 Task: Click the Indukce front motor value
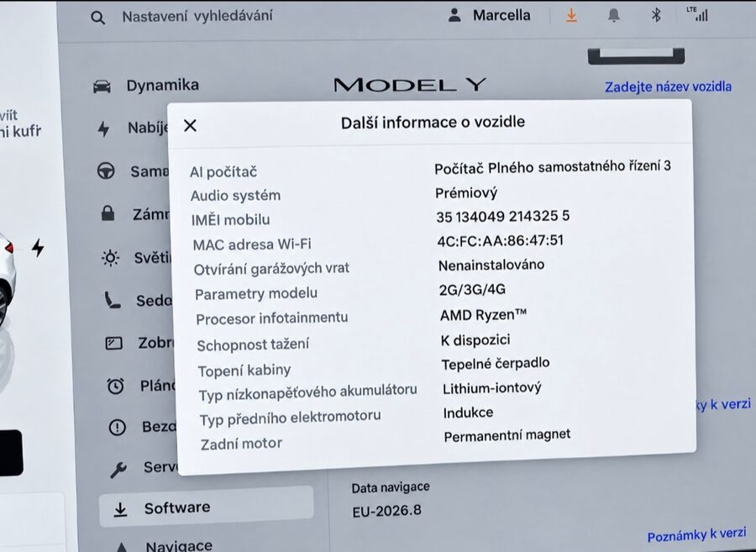[468, 413]
